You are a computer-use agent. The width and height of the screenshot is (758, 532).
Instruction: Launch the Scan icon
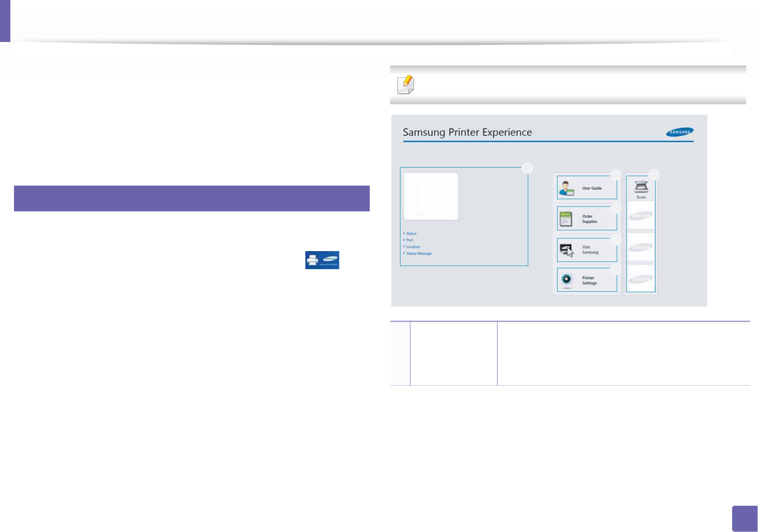641,189
